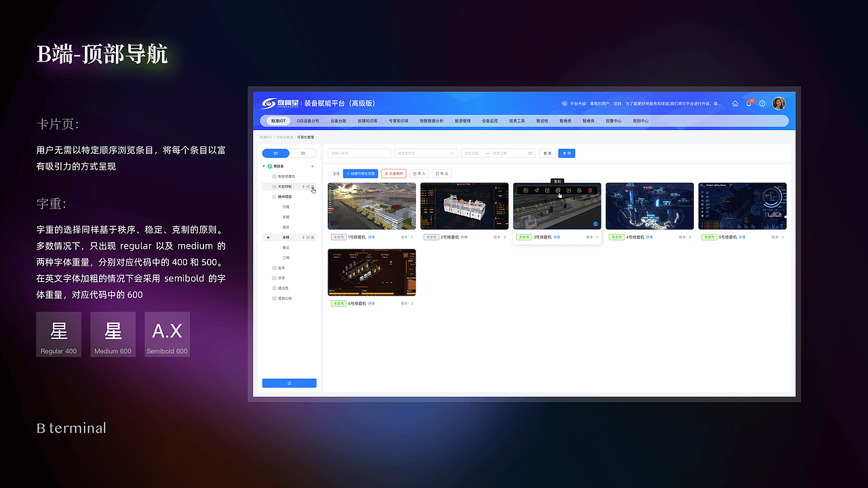868x488 pixels.
Task: Check the 全选 select-all checkbox
Action: (x=330, y=174)
